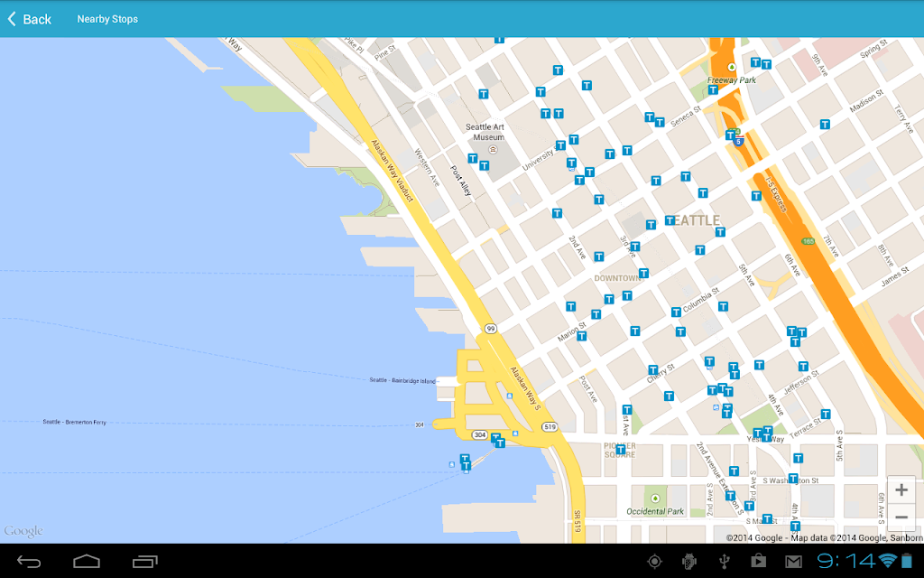Tap the exit 165 green marker
The width and height of the screenshot is (924, 578).
(x=808, y=241)
